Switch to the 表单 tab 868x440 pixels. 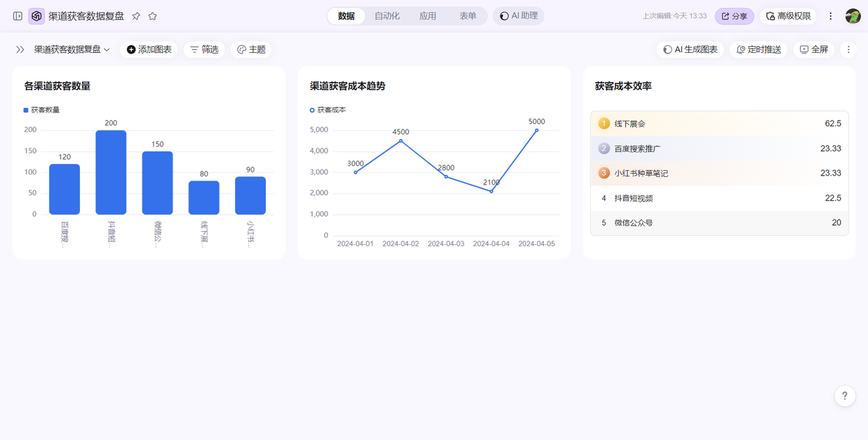tap(467, 16)
